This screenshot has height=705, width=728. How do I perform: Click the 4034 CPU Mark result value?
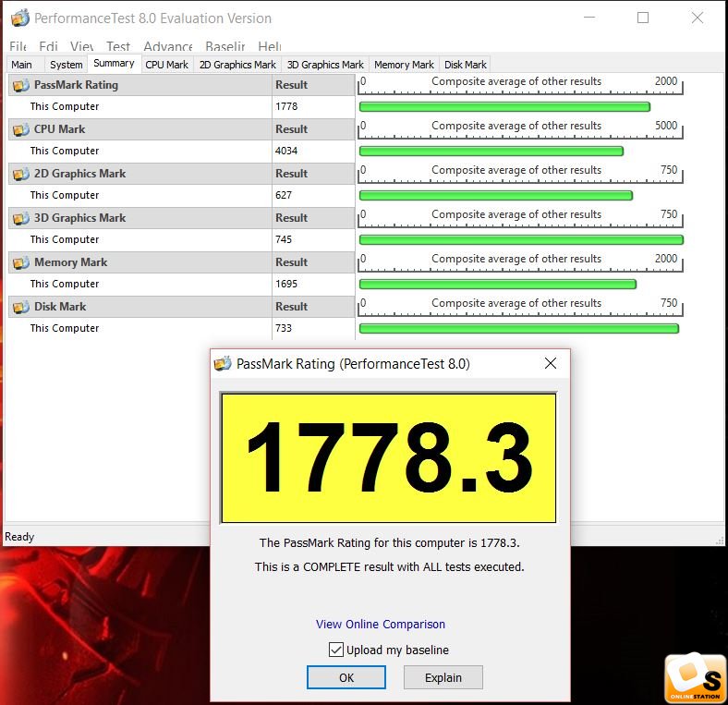(286, 151)
